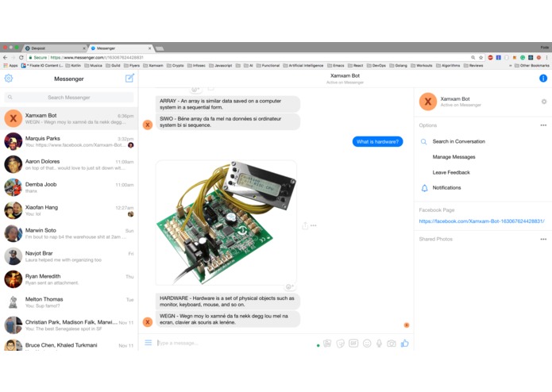Click the red adblock extension icon
The width and height of the screenshot is (552, 392).
point(490,57)
